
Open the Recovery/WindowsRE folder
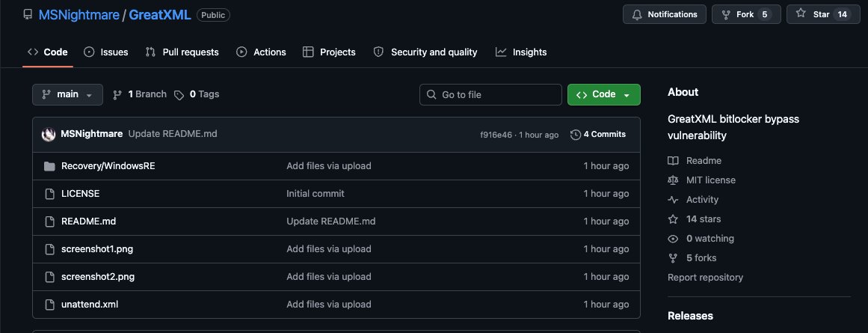(x=108, y=165)
